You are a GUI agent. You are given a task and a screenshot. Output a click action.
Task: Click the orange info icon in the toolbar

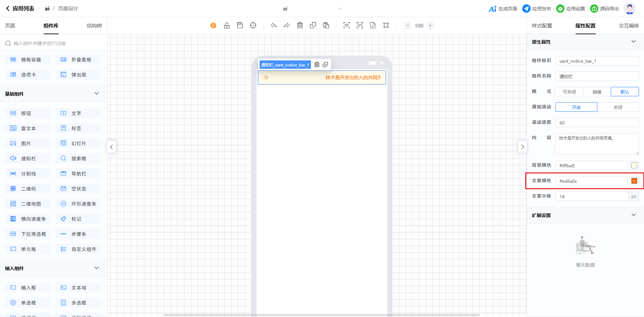pos(213,25)
